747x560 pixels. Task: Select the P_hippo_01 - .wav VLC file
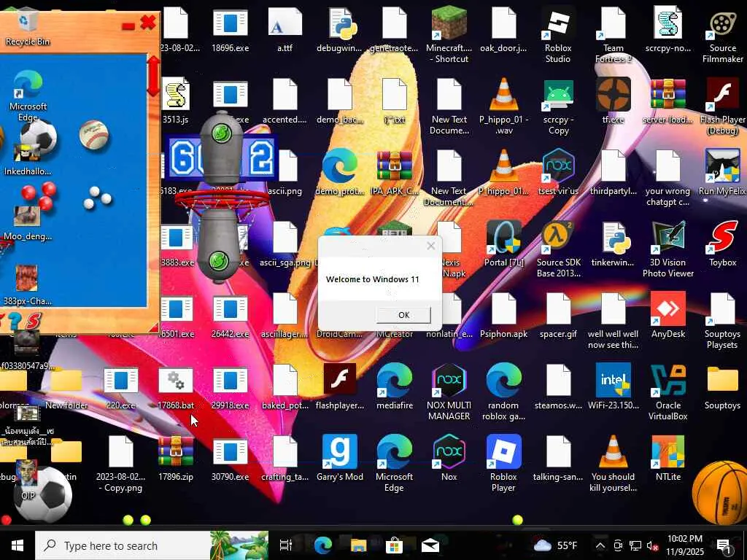click(x=503, y=106)
